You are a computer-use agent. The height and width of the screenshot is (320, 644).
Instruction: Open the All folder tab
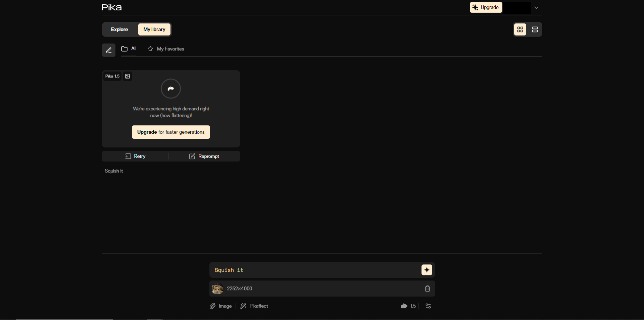129,49
